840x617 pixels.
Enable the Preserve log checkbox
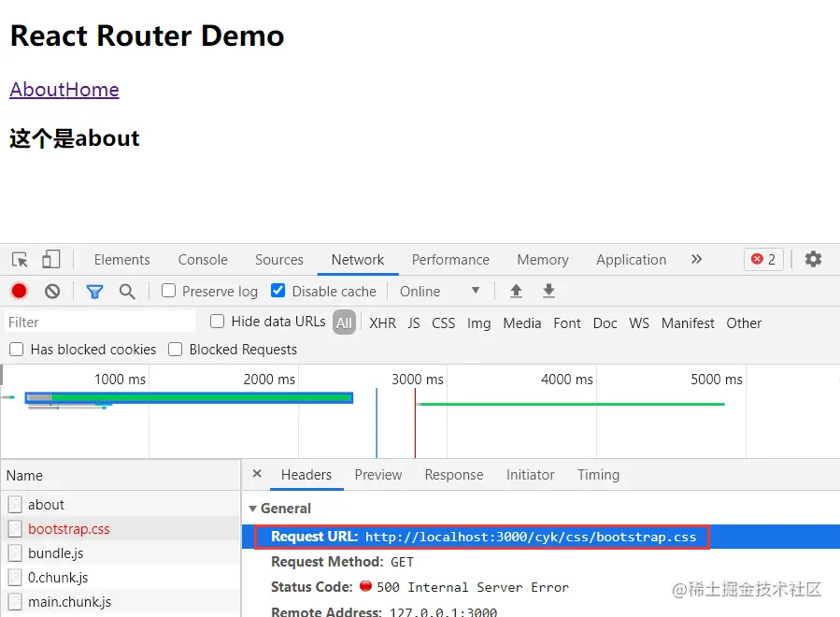click(x=169, y=291)
